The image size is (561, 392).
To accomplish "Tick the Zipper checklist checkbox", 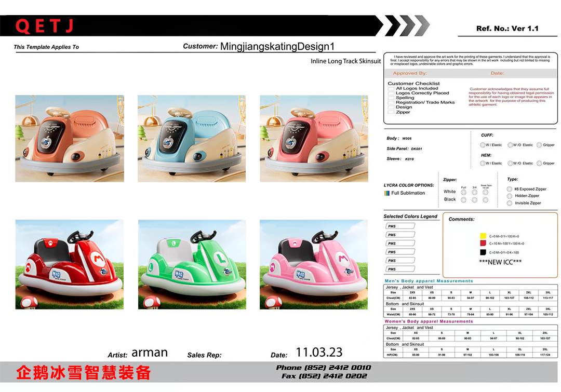I will click(x=391, y=112).
